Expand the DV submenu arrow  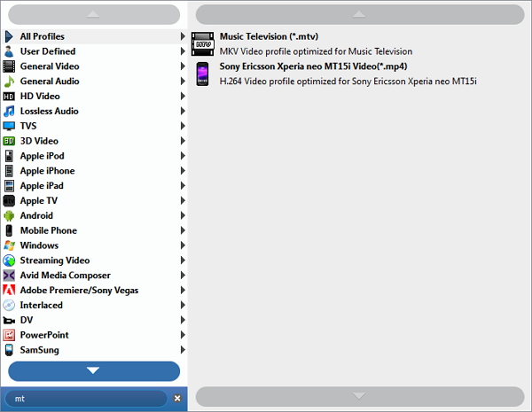pyautogui.click(x=183, y=320)
